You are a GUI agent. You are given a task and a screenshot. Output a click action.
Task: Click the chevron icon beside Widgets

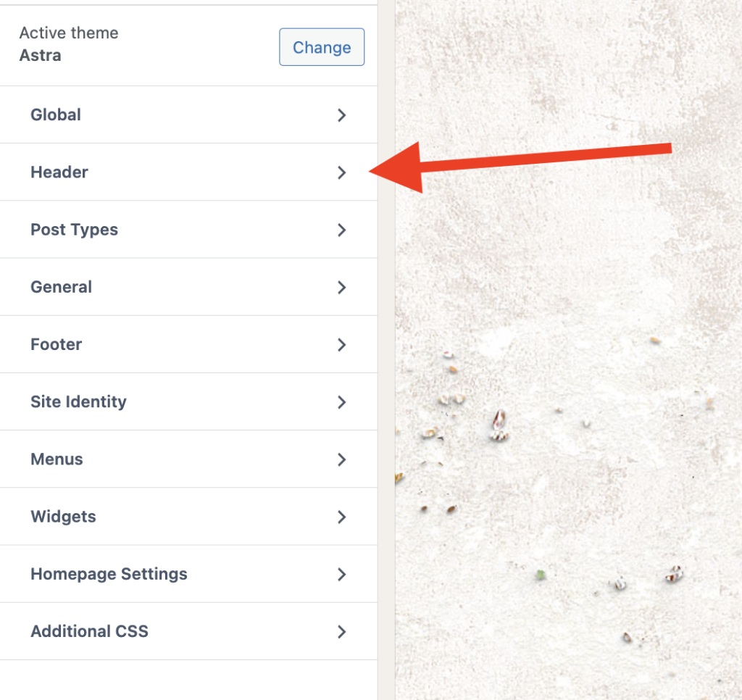342,517
